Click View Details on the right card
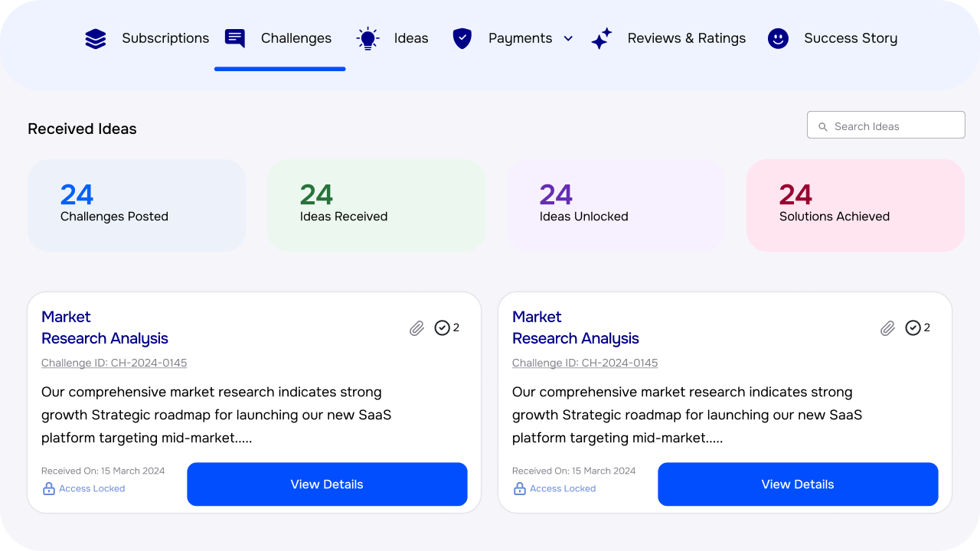The image size is (980, 551). click(x=798, y=484)
